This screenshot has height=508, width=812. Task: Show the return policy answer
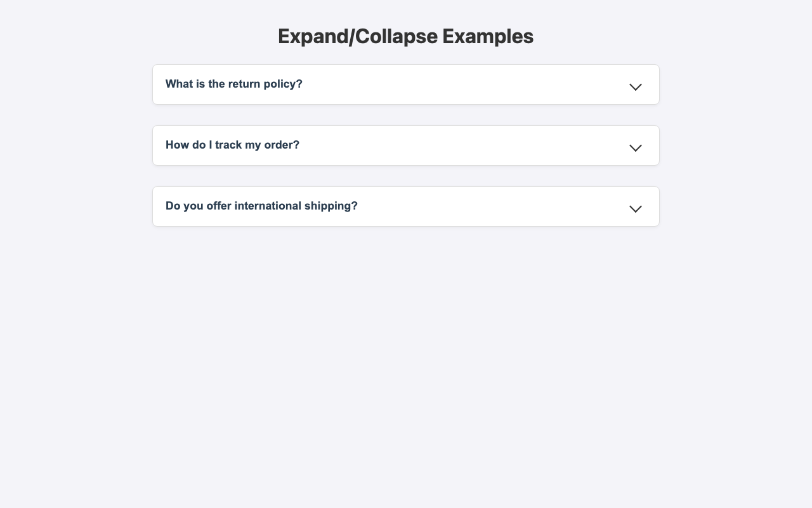pos(406,84)
